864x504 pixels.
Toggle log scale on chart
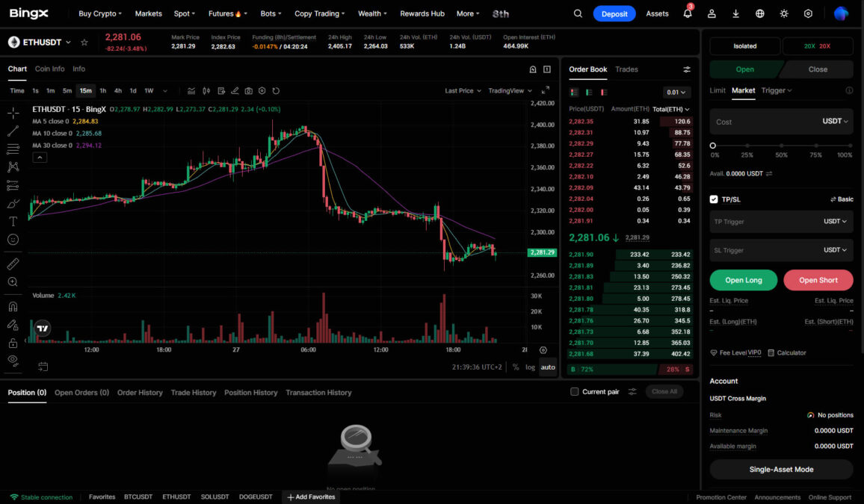530,367
